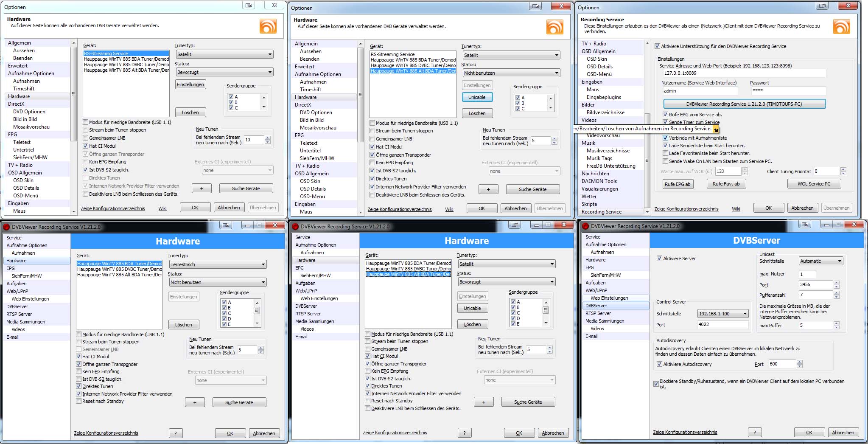Click Löschen button in satellite Recording Service window
The height and width of the screenshot is (444, 868).
[x=473, y=324]
